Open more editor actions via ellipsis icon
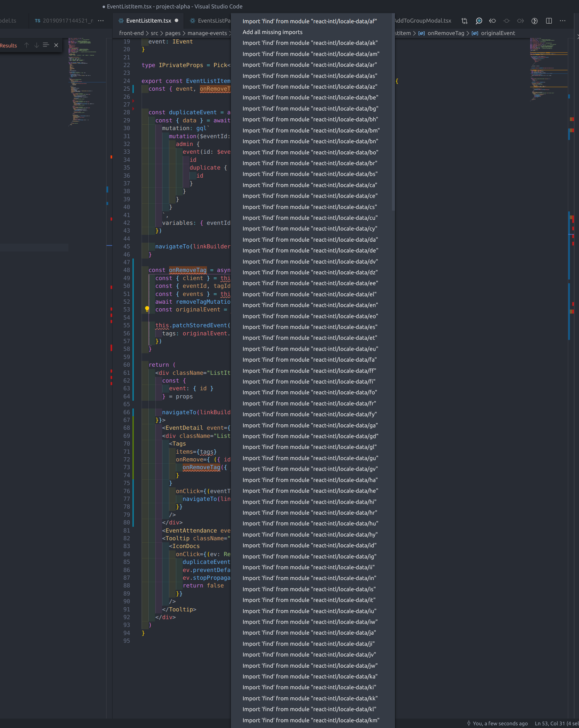The height and width of the screenshot is (728, 579). (562, 21)
